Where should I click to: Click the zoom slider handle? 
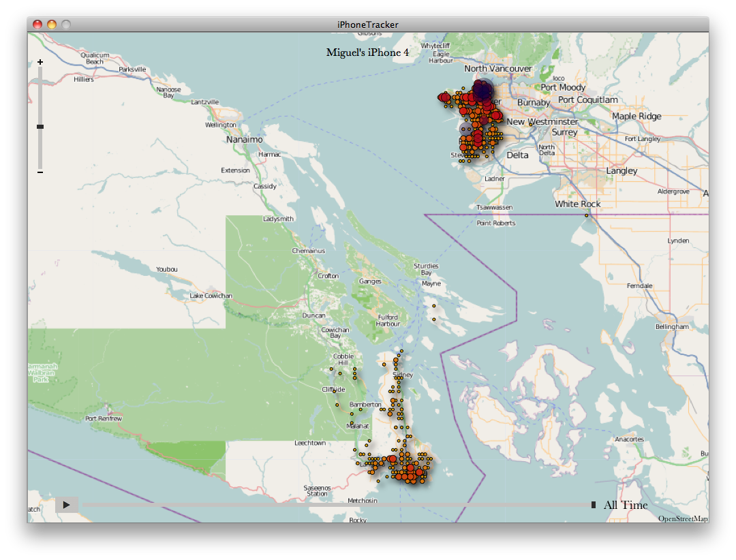(x=40, y=127)
